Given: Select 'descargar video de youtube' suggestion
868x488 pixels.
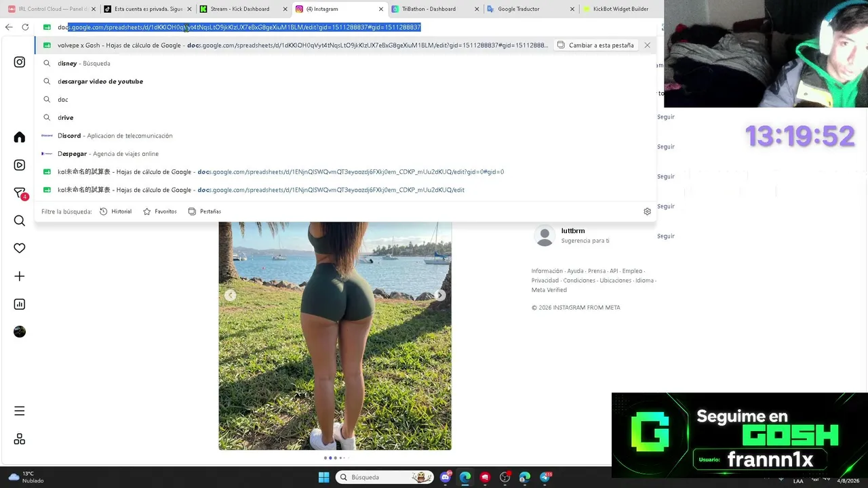Looking at the screenshot, I should (x=346, y=81).
